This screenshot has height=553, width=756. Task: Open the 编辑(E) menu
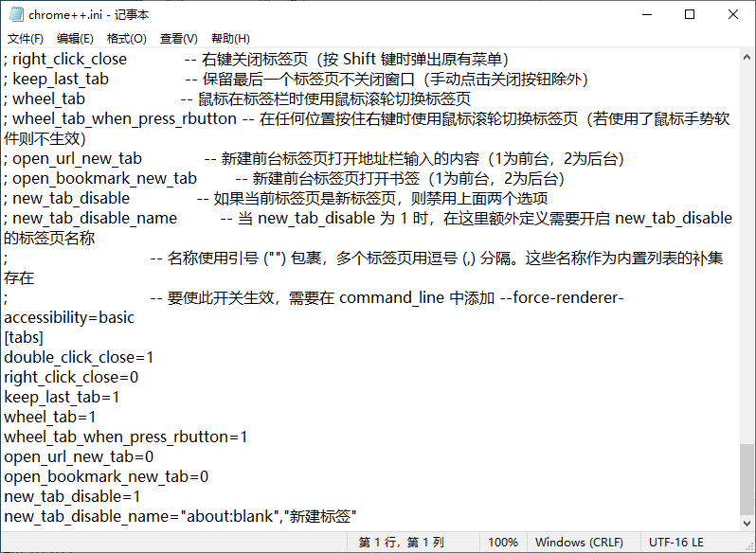[x=75, y=39]
